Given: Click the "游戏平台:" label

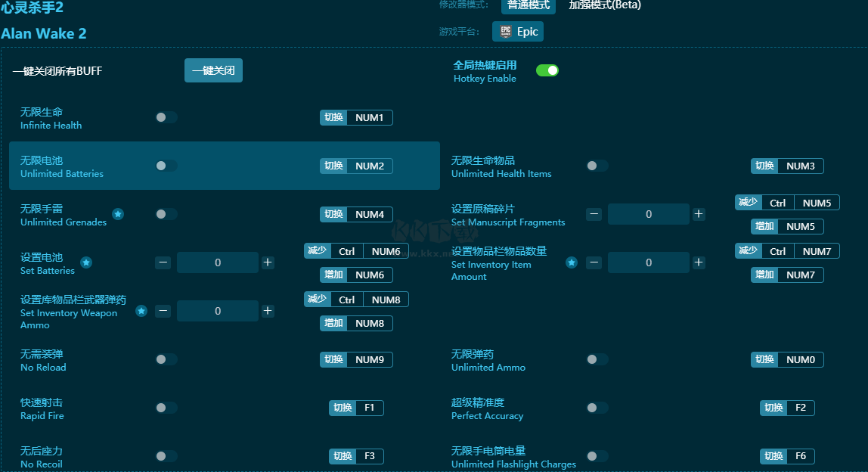Looking at the screenshot, I should [x=460, y=32].
